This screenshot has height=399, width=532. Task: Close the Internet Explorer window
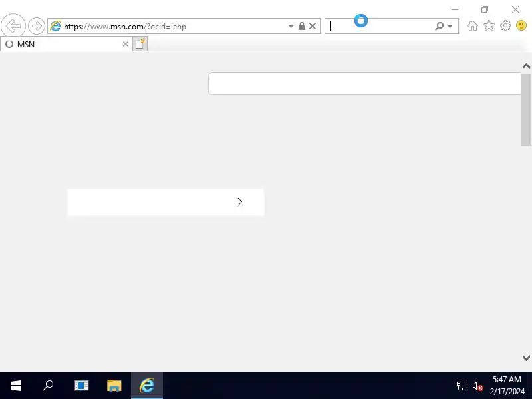tap(515, 9)
